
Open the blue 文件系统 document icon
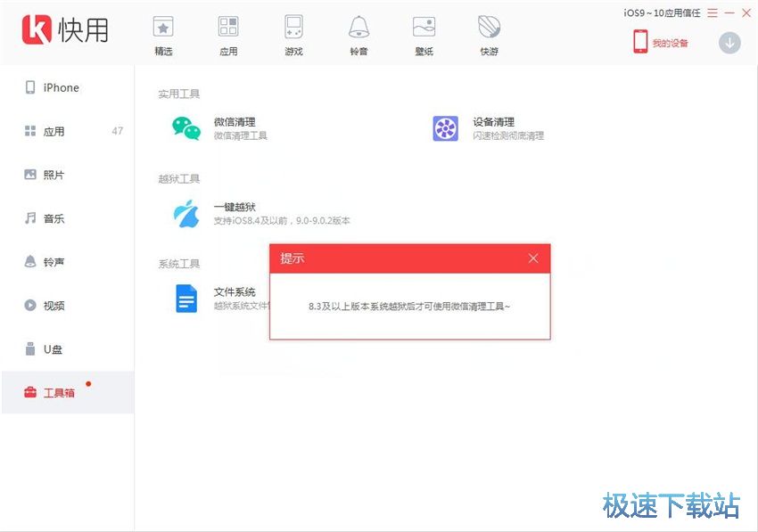(186, 299)
